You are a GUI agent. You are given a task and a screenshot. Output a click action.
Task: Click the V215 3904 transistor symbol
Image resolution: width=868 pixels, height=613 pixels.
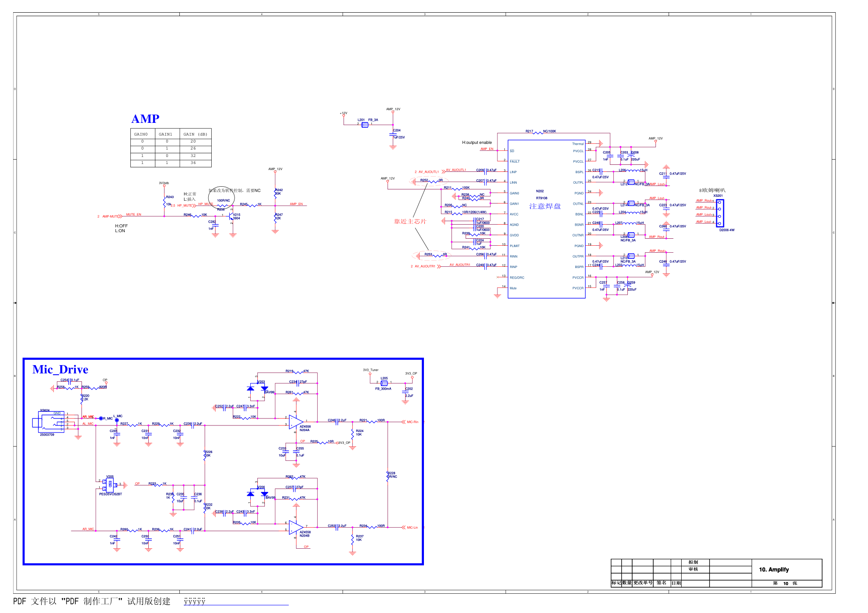[231, 216]
